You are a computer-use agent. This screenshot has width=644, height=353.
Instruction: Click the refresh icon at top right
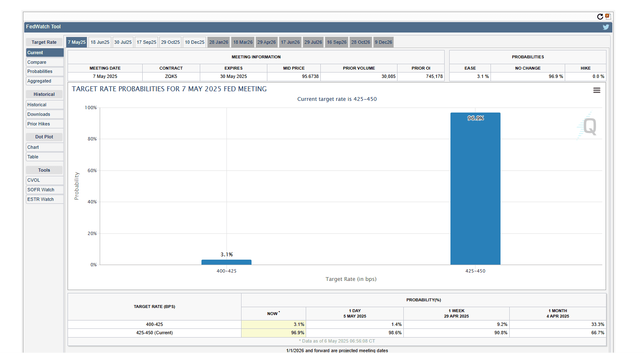[600, 17]
